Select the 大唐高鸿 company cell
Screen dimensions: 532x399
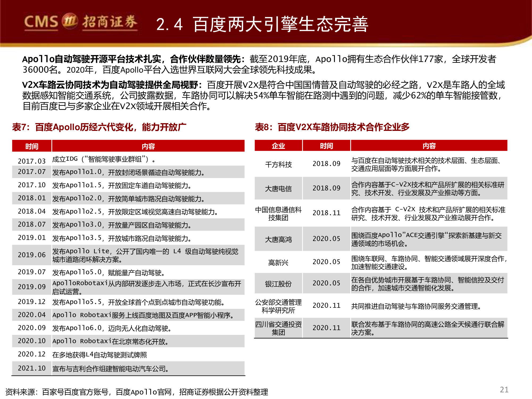(x=278, y=239)
